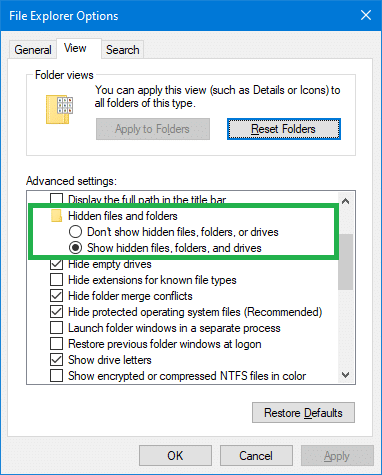Switch to the General tab
Screen dimensions: 382x475
tap(33, 50)
